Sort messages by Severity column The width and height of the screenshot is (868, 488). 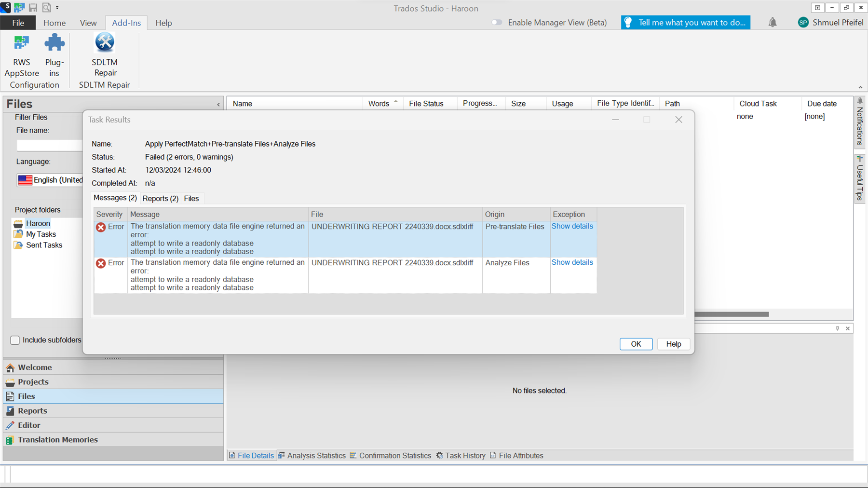click(110, 214)
